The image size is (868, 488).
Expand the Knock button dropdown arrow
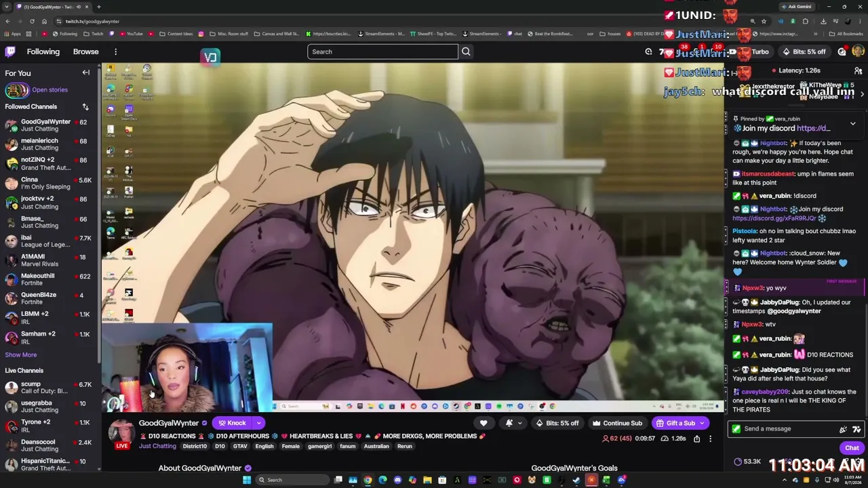point(258,423)
